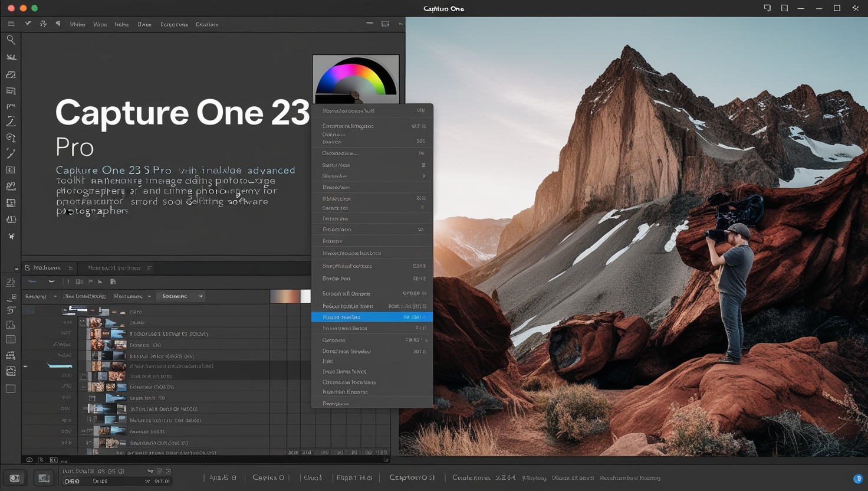The height and width of the screenshot is (491, 868).
Task: Click the image button beside the camera button
Action: [x=44, y=478]
